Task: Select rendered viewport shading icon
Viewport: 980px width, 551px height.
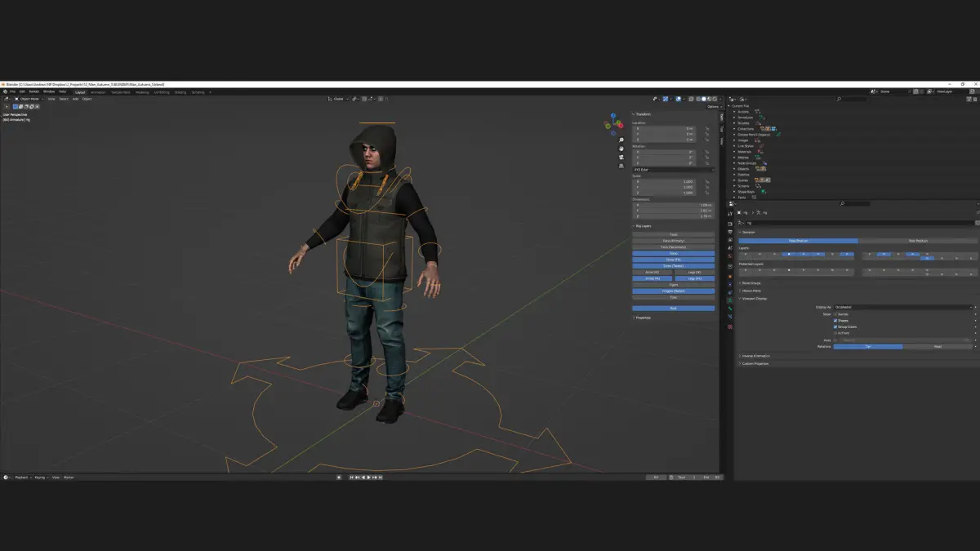Action: click(x=713, y=99)
